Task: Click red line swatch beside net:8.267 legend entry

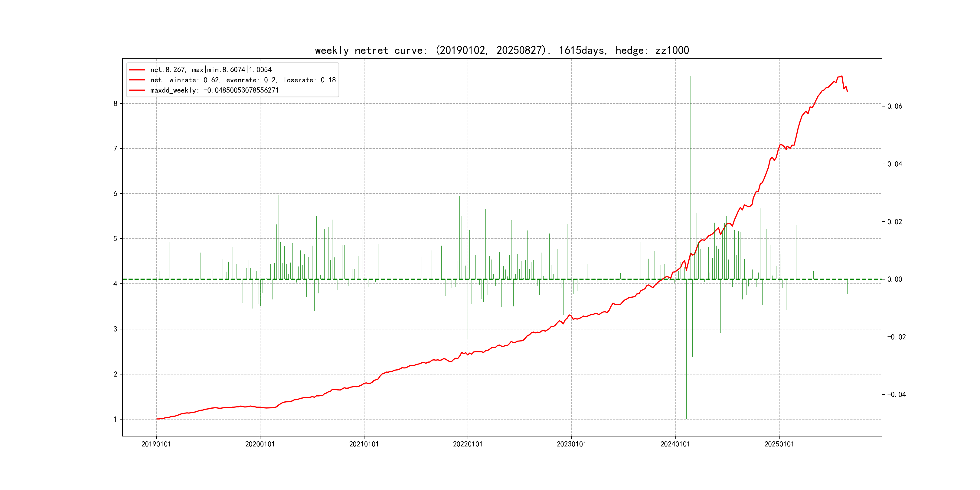Action: (x=137, y=70)
